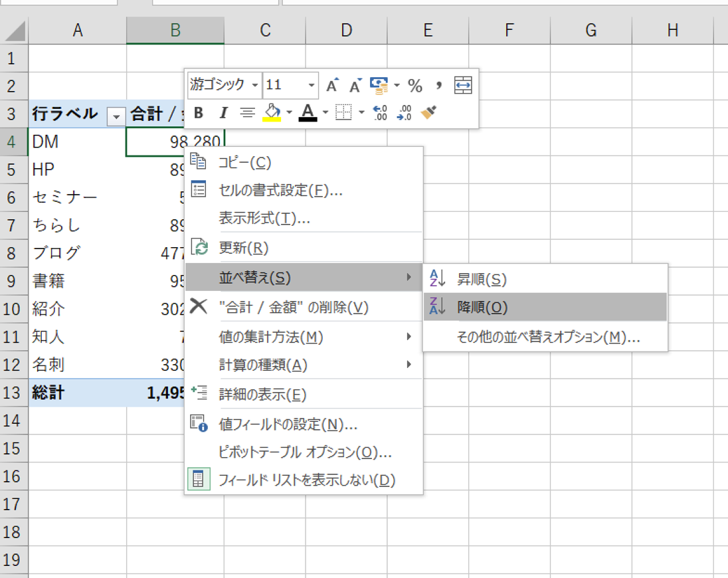This screenshot has width=728, height=578.
Task: Select 詳細の表示(E) menu item
Action: click(x=304, y=395)
